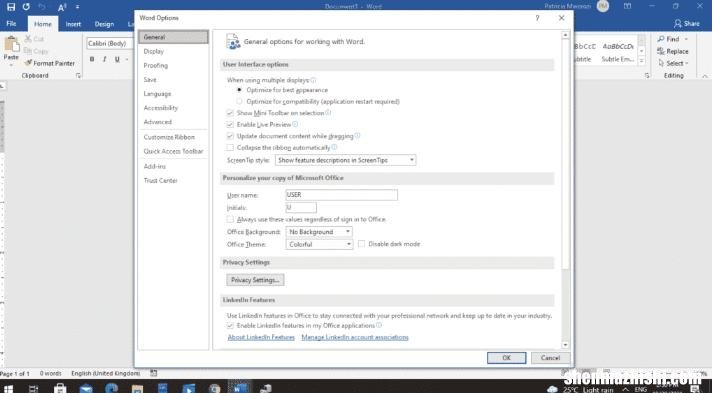
Task: Click the Cut scissors icon
Action: [28, 39]
